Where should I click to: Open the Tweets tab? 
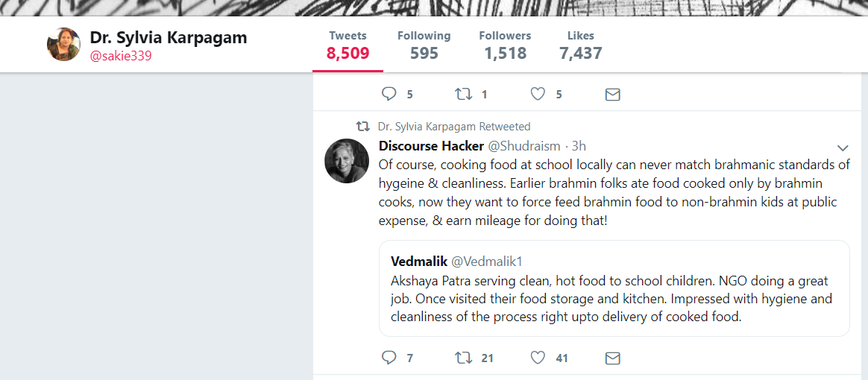tap(347, 45)
